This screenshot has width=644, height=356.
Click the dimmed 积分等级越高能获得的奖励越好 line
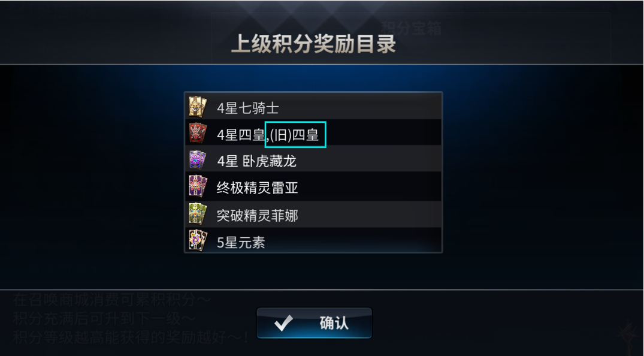click(131, 337)
